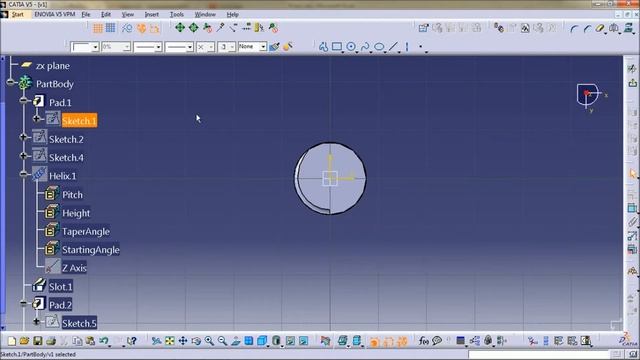Click the New document icon
The width and height of the screenshot is (640, 360).
[x=12, y=341]
